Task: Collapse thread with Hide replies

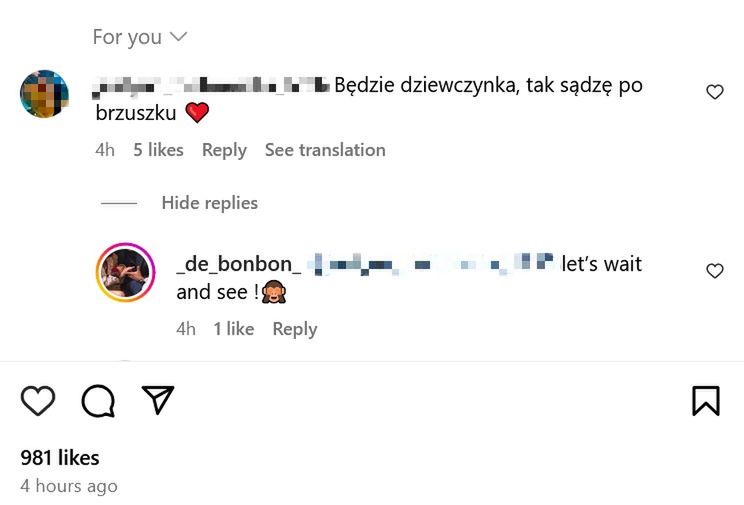Action: pyautogui.click(x=209, y=203)
